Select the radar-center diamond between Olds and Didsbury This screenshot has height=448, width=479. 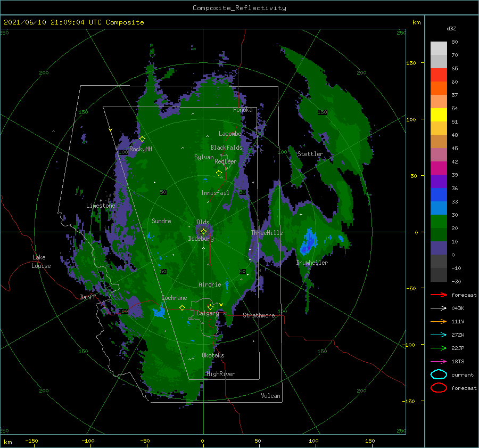tap(203, 232)
